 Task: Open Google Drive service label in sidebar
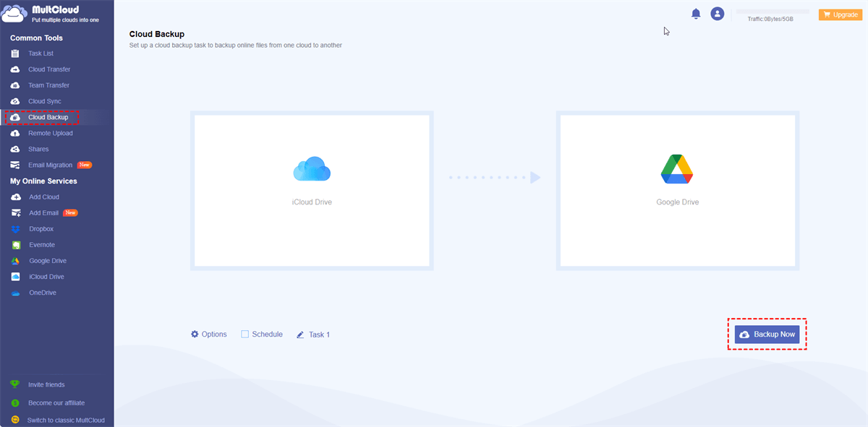click(x=48, y=261)
